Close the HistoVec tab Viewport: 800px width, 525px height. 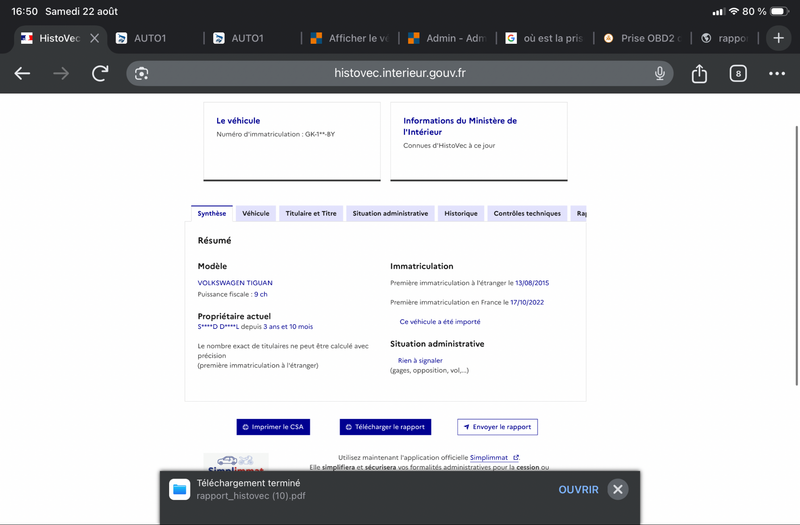coord(94,38)
